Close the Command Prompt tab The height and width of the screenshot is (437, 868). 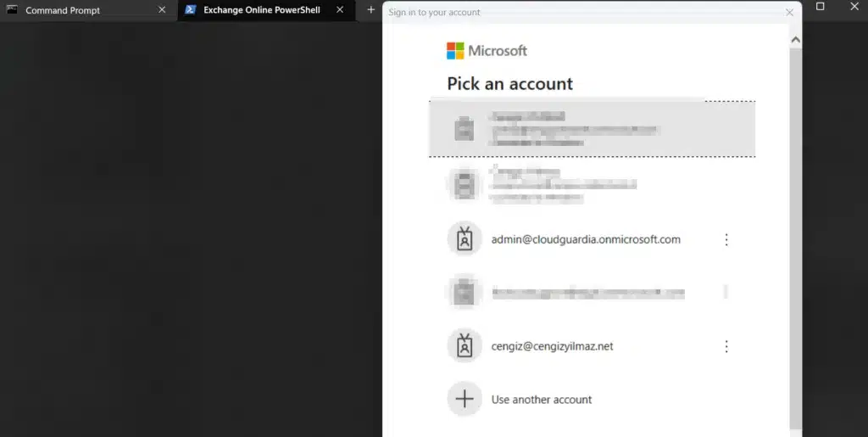[162, 10]
